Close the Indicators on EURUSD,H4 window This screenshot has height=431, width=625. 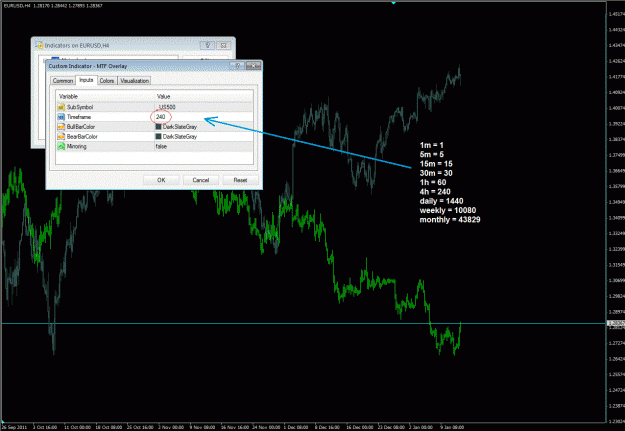click(x=224, y=45)
